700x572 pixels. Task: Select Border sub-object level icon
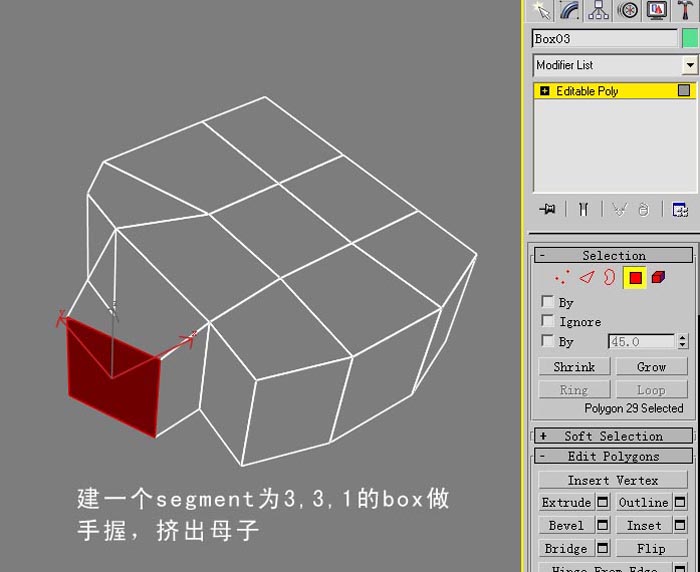coord(609,277)
